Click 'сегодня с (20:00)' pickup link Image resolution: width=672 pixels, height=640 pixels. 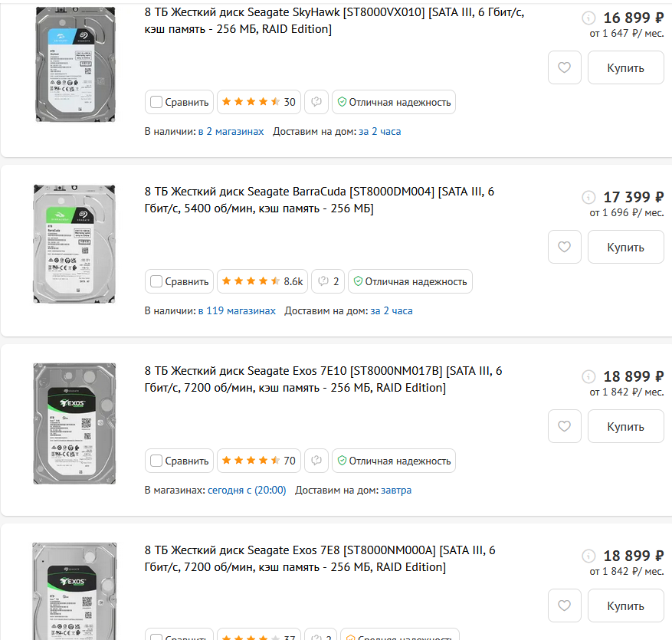tap(247, 491)
